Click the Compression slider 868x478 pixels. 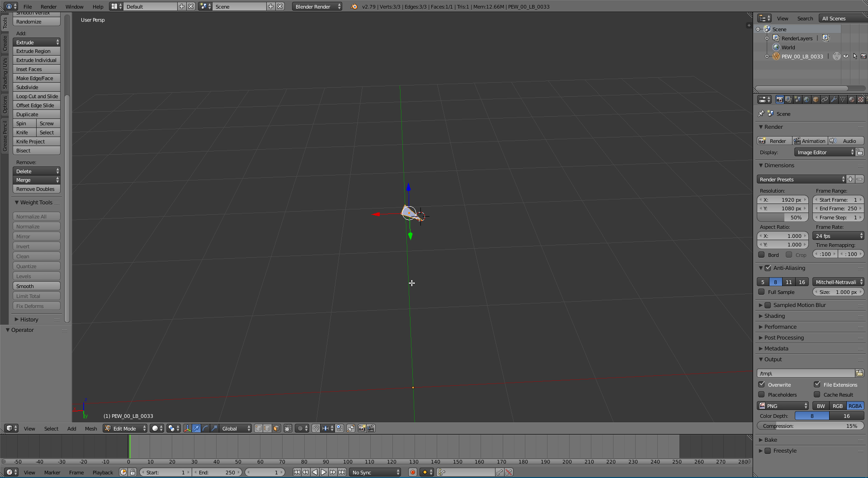point(810,426)
